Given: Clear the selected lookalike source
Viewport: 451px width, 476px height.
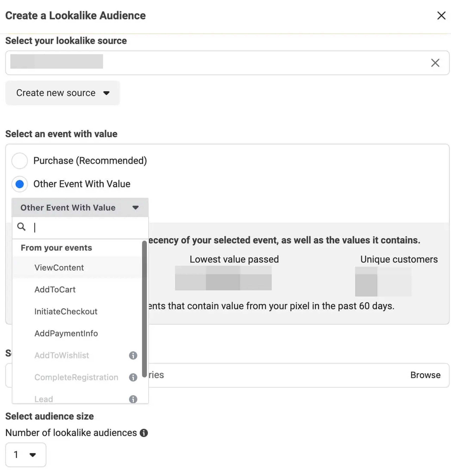Looking at the screenshot, I should 435,63.
